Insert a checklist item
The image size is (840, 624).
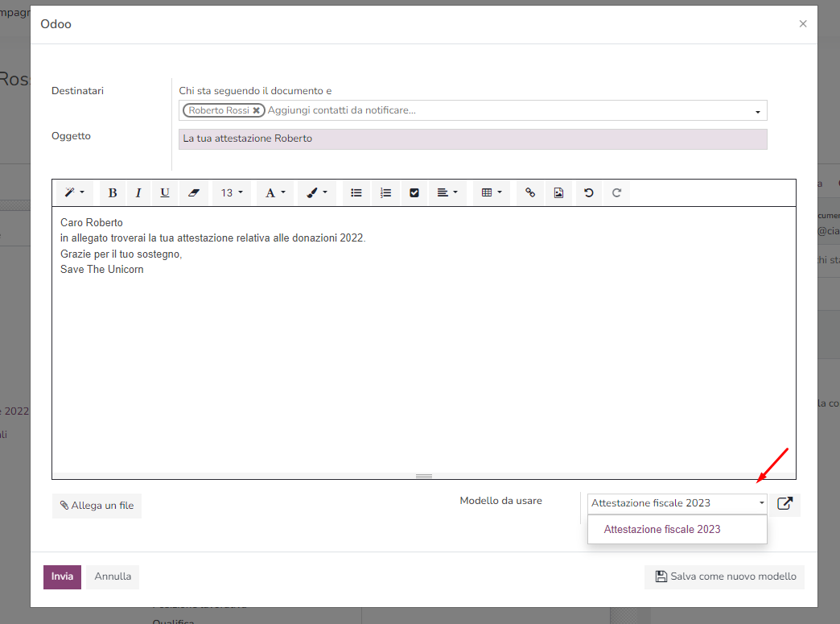click(x=414, y=192)
